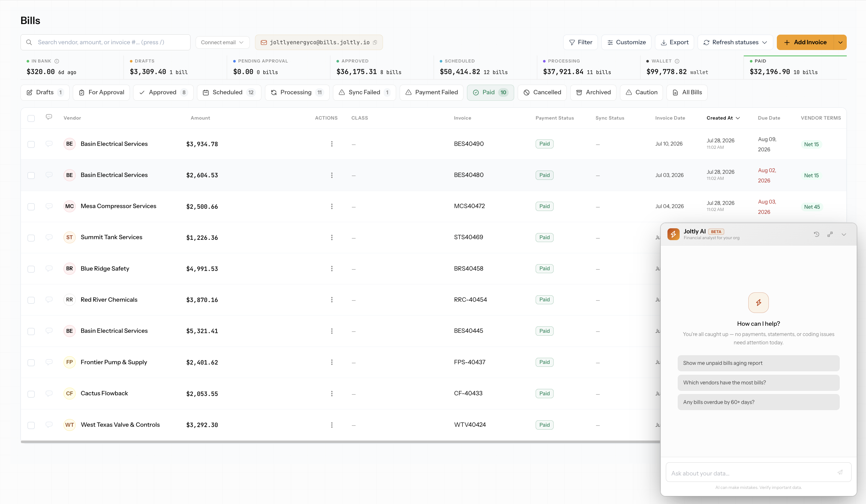Click invoice number WTV40424
Screen dimensions: 866x504
point(470,425)
